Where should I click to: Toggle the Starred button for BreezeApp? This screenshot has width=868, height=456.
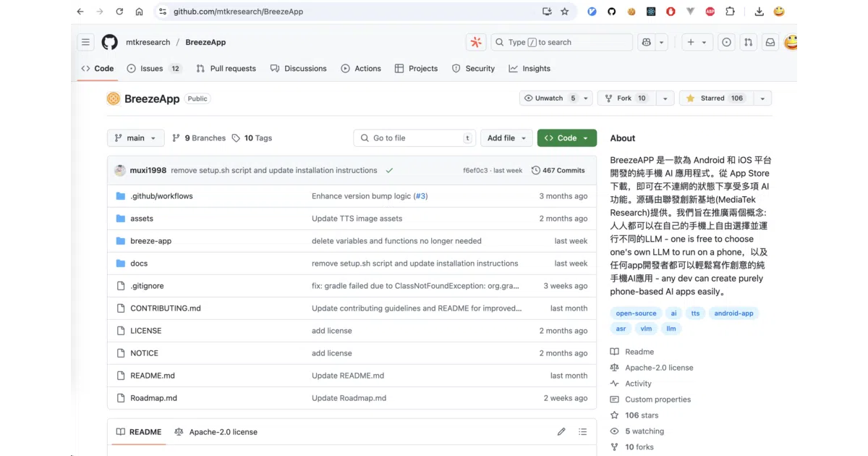[x=715, y=98]
